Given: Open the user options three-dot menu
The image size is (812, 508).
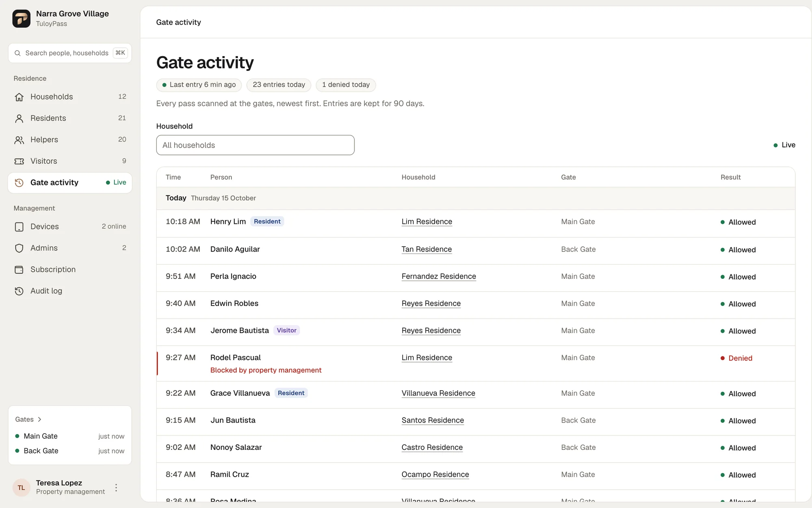Looking at the screenshot, I should [116, 488].
